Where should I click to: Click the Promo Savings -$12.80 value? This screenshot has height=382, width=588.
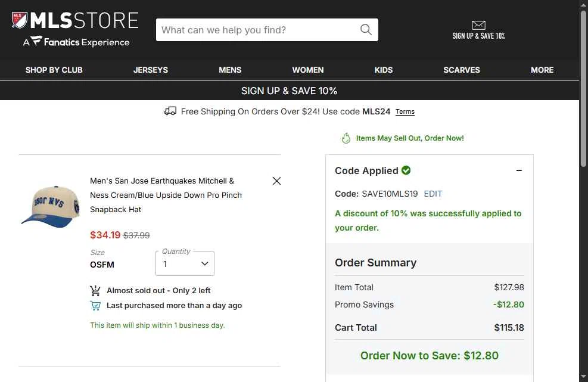click(509, 305)
